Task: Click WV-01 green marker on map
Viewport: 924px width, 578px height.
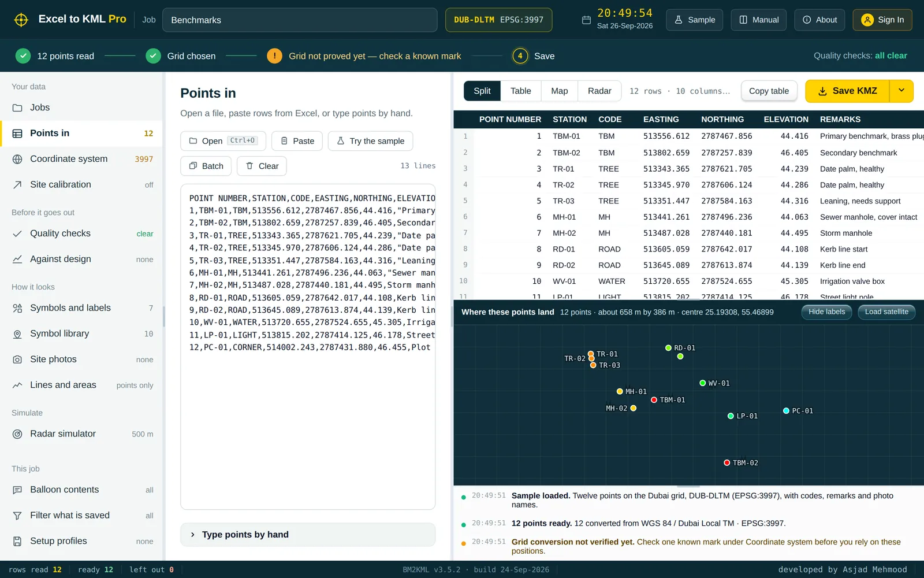Action: pyautogui.click(x=702, y=383)
